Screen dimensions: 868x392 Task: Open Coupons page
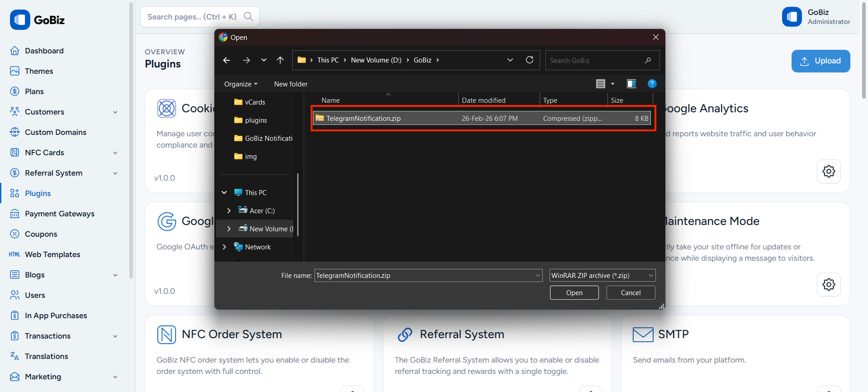(41, 234)
